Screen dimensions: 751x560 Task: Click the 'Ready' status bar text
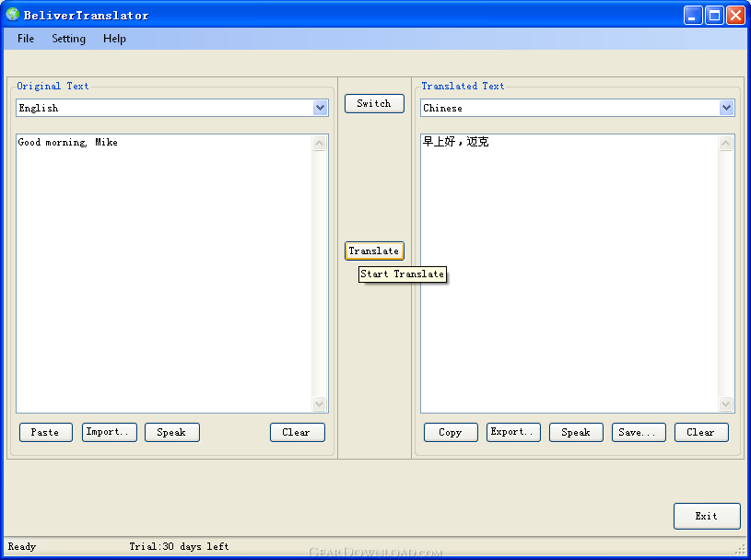tap(22, 546)
